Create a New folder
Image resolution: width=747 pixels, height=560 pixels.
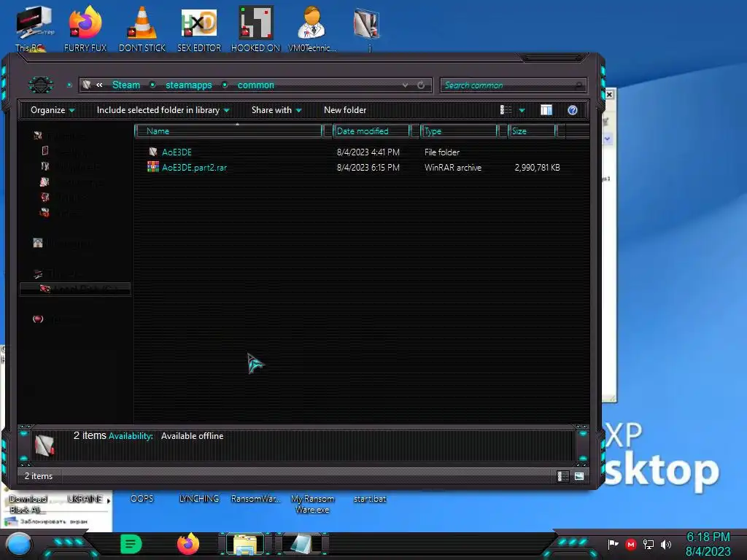coord(345,110)
